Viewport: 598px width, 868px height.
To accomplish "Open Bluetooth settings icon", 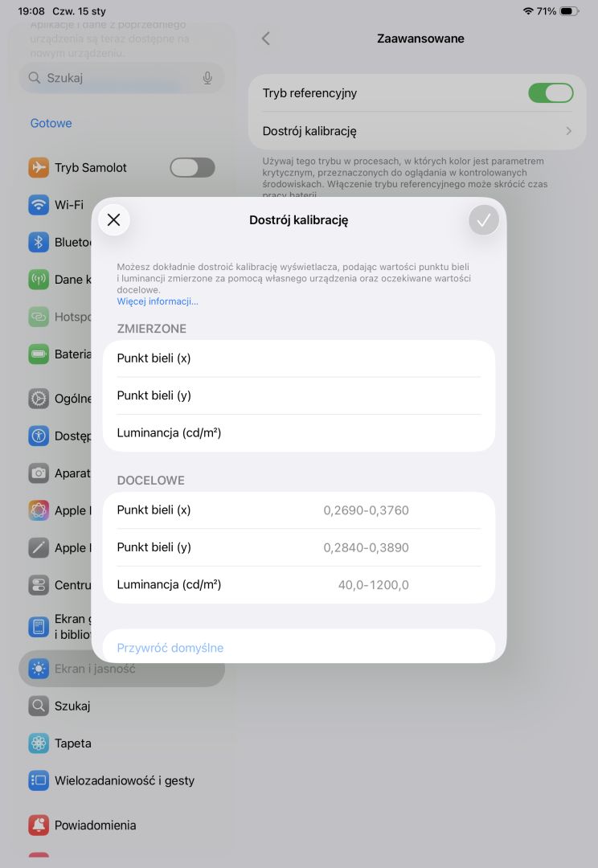I will click(x=39, y=242).
